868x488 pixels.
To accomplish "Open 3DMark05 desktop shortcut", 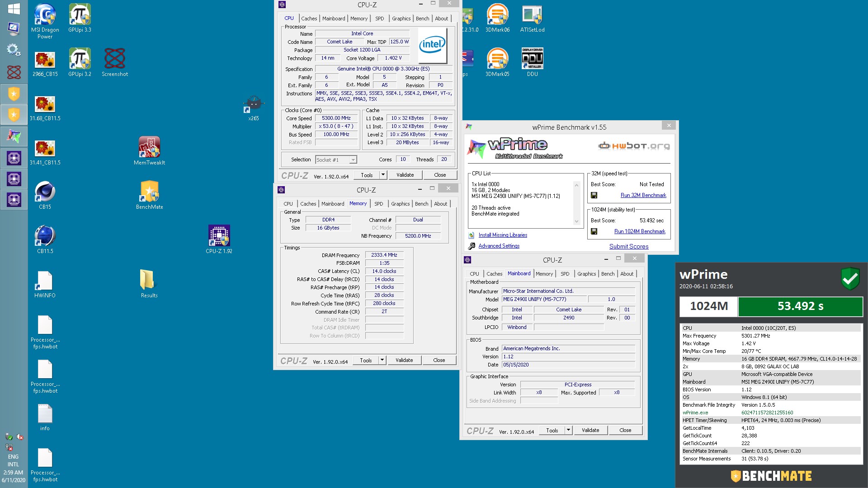I will click(497, 62).
